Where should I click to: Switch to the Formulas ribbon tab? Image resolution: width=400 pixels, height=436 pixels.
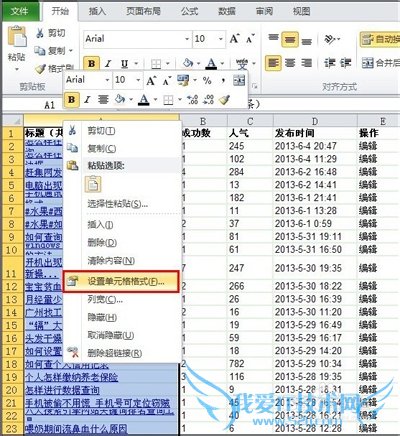[189, 11]
